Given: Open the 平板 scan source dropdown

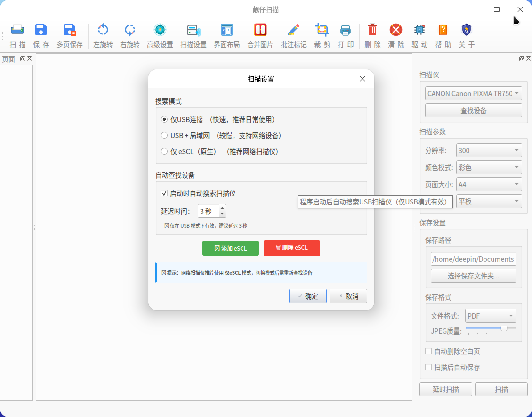Looking at the screenshot, I should pyautogui.click(x=489, y=201).
